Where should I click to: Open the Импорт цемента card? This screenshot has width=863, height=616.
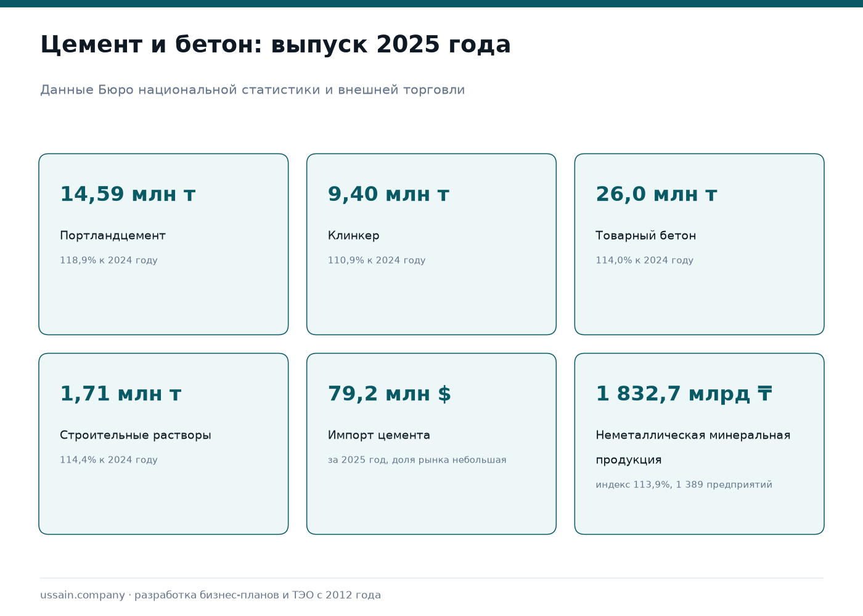point(431,444)
